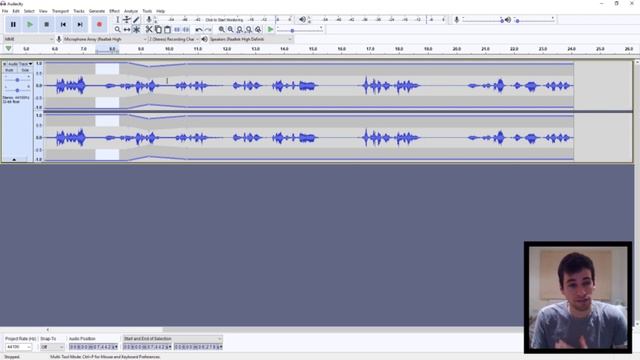Click the Paste clipboard icon
Viewport: 640px width, 360px height.
[167, 29]
